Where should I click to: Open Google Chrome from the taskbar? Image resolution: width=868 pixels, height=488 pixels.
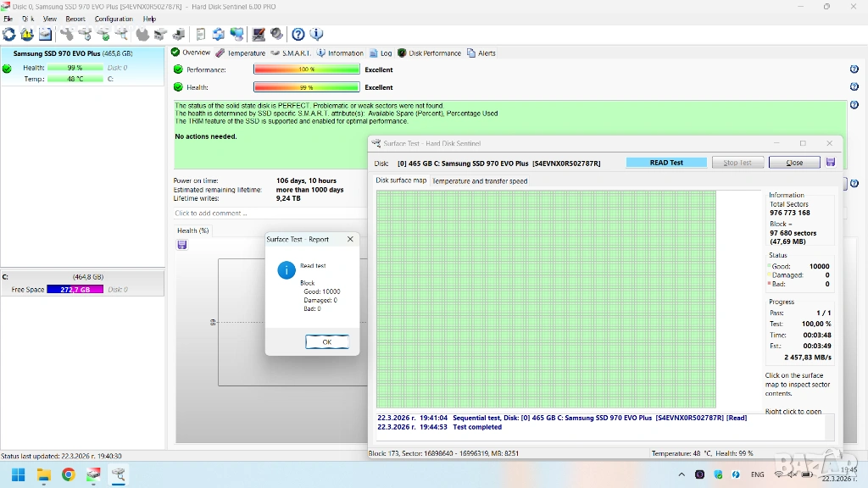coord(69,474)
